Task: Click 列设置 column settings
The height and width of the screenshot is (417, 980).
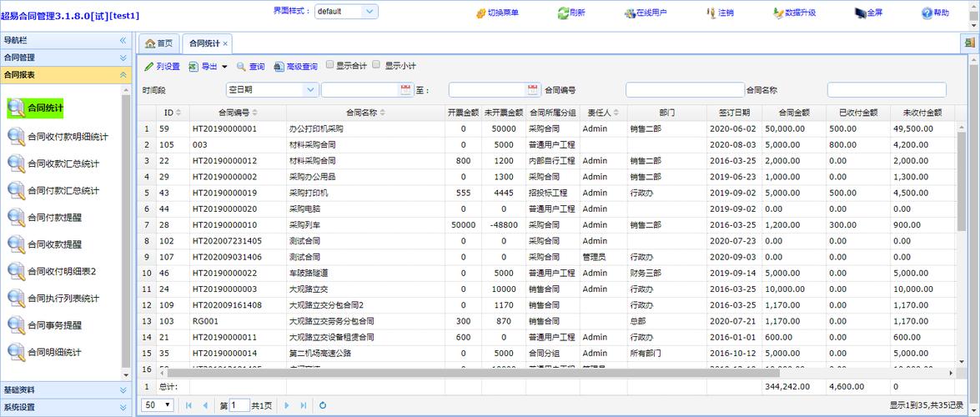Action: point(162,66)
